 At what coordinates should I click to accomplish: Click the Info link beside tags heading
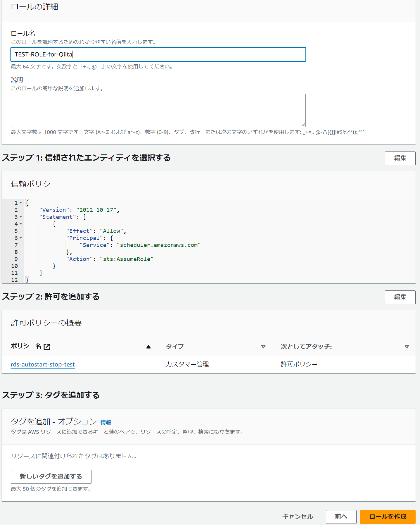click(106, 422)
